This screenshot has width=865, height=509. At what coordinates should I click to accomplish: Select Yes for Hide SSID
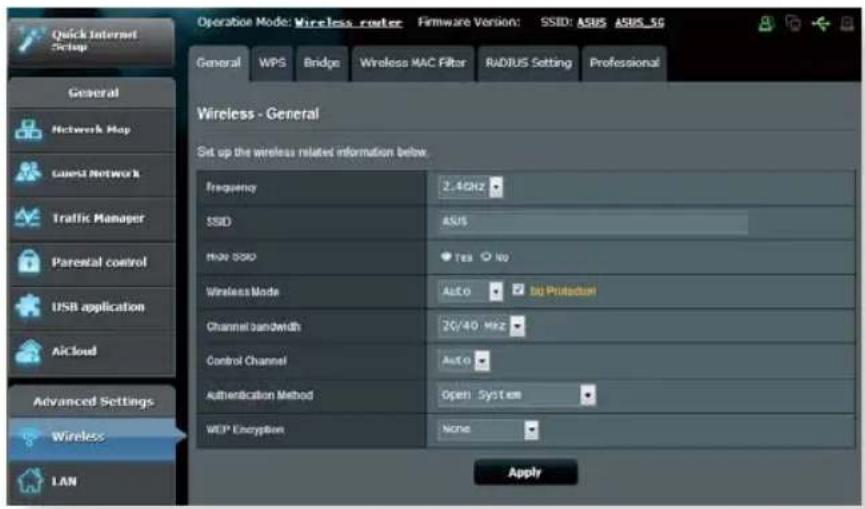pyautogui.click(x=446, y=256)
